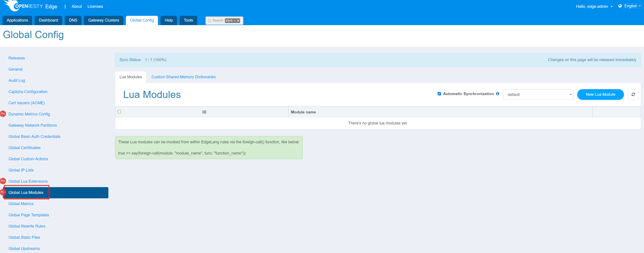Open Audit Log in the sidebar
Image resolution: width=644 pixels, height=253 pixels.
(x=16, y=80)
